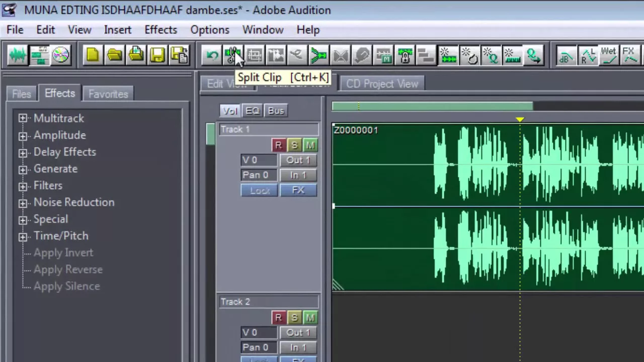Show volume envelopes with dB icon
644x362 pixels.
coord(566,55)
